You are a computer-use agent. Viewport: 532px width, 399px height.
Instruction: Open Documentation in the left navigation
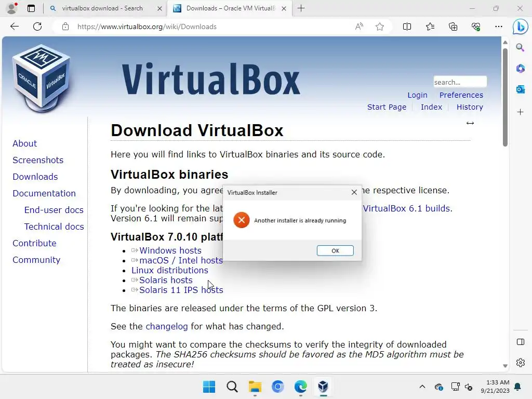point(44,193)
